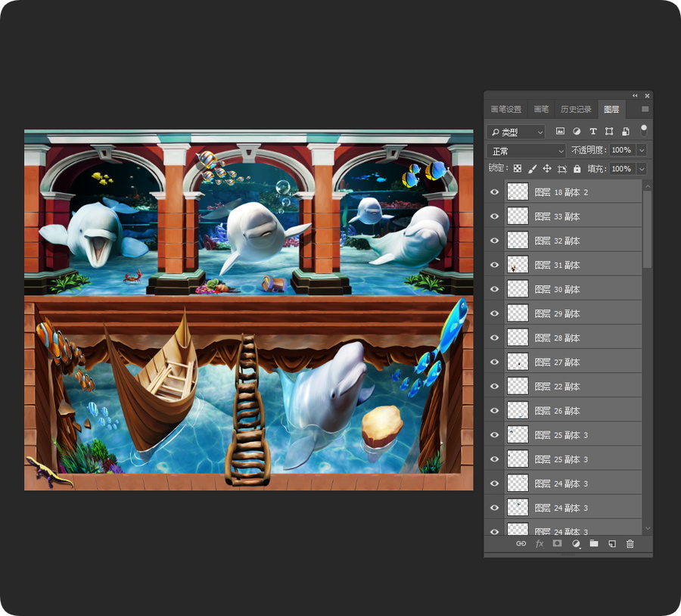Toggle the eye for 图层 30 副本
681x616 pixels.
click(494, 289)
